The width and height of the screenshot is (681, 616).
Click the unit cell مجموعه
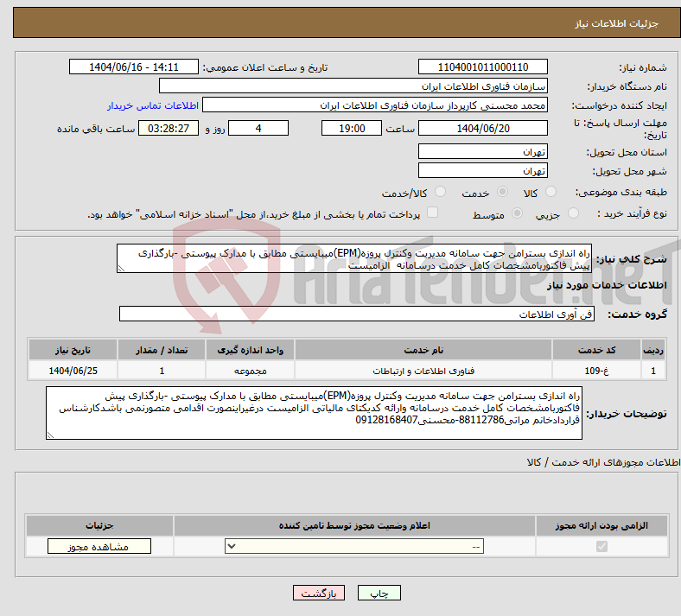250,371
